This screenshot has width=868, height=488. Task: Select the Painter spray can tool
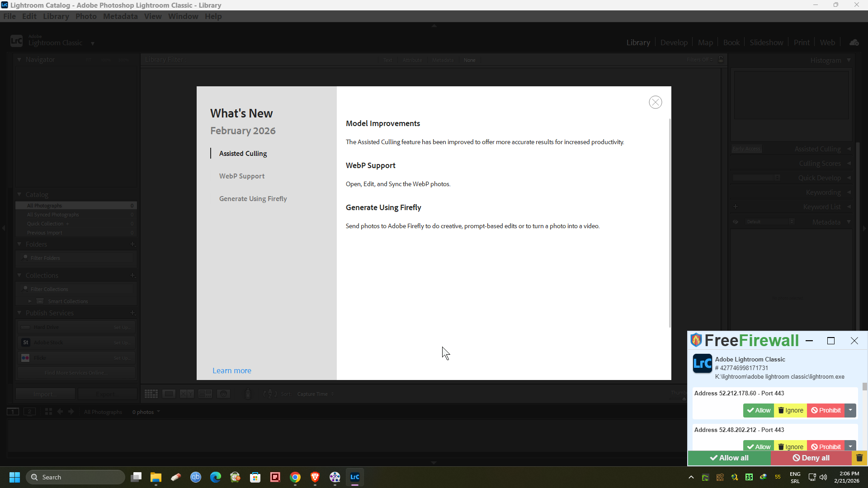tap(248, 394)
